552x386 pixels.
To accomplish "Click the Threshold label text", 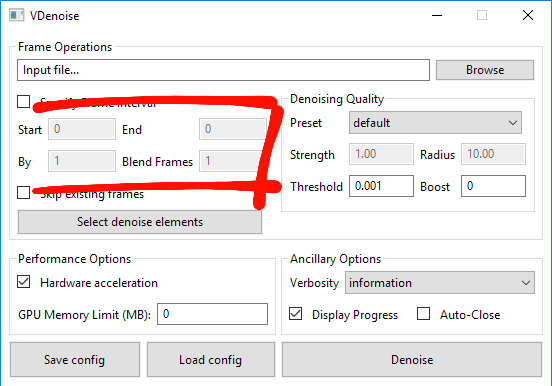I will tap(316, 187).
